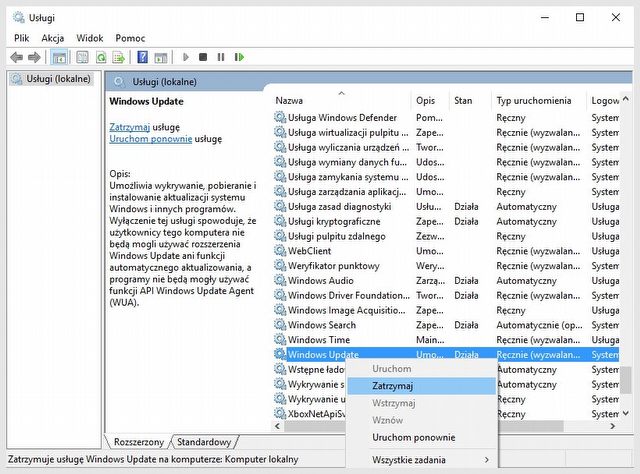Click the Export list toolbar icon
Viewport: 640px width, 474px height.
(119, 57)
